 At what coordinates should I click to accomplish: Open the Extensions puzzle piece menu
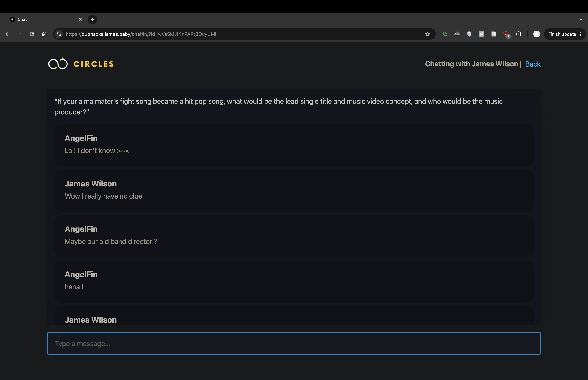click(x=518, y=34)
